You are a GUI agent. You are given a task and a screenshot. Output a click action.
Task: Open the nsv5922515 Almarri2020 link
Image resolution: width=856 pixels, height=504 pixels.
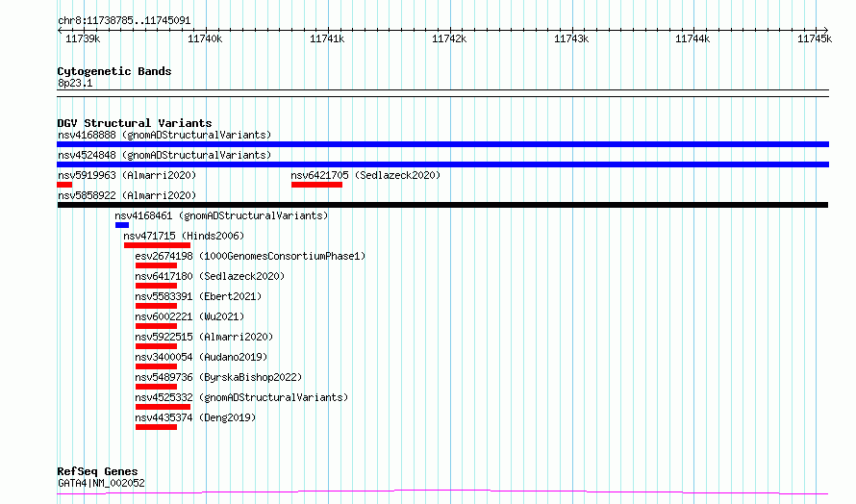point(204,337)
